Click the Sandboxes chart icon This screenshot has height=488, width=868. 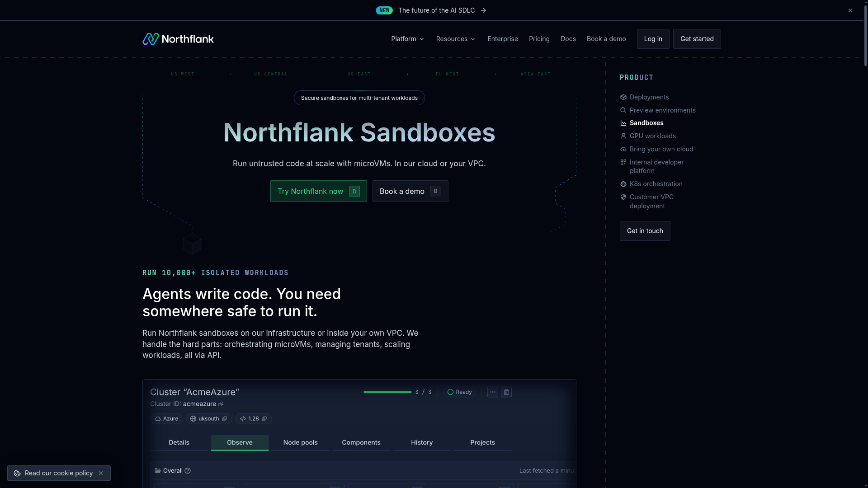point(623,123)
